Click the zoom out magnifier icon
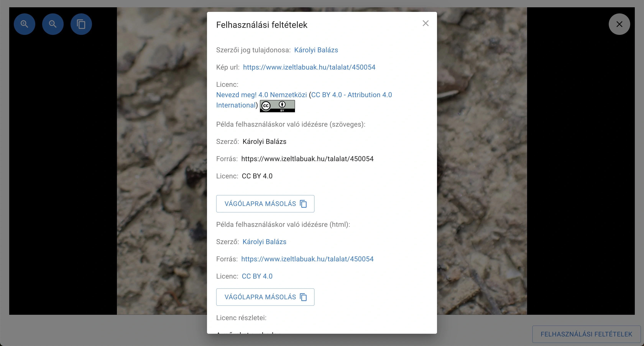 (53, 24)
